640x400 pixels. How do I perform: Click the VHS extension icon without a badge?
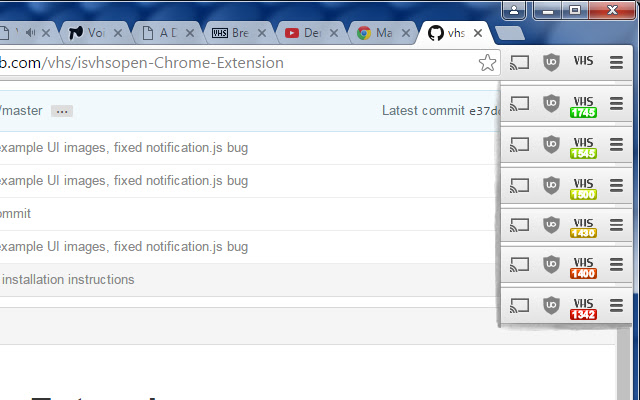(x=583, y=62)
